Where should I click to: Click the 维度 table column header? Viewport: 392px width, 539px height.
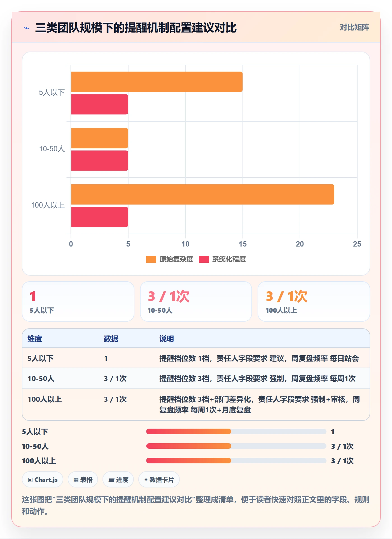[x=35, y=339]
